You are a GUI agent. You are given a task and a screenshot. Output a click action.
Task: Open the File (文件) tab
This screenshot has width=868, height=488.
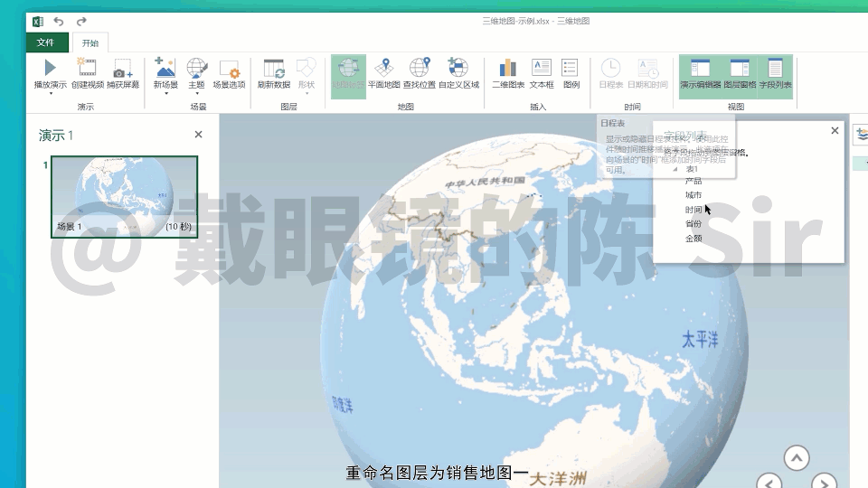tap(46, 42)
